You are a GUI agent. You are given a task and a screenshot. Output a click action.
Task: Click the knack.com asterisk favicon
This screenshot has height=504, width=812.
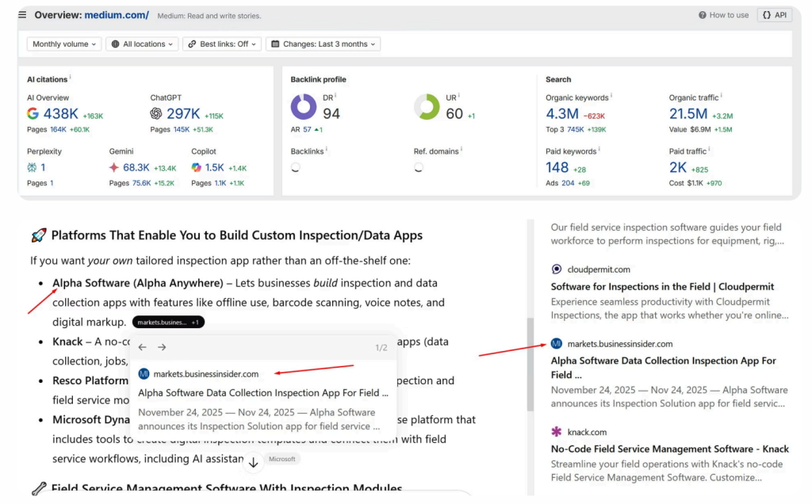tap(556, 432)
